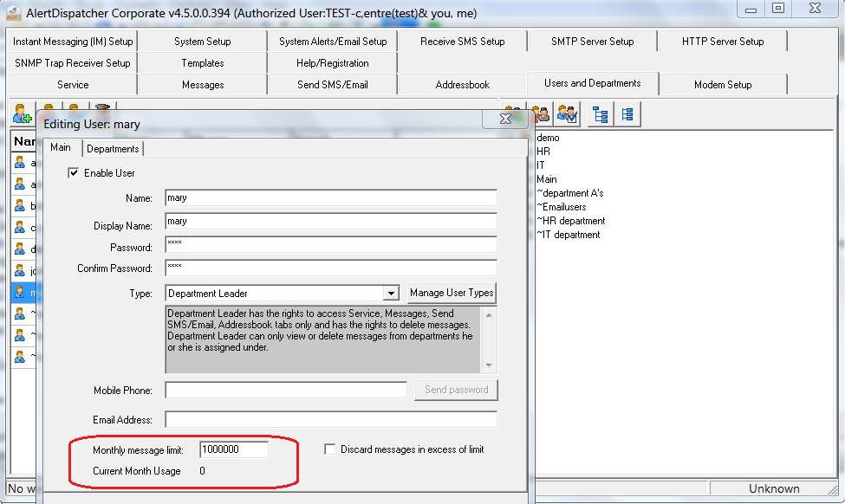
Task: Click the Manage User Types button
Action: 452,293
